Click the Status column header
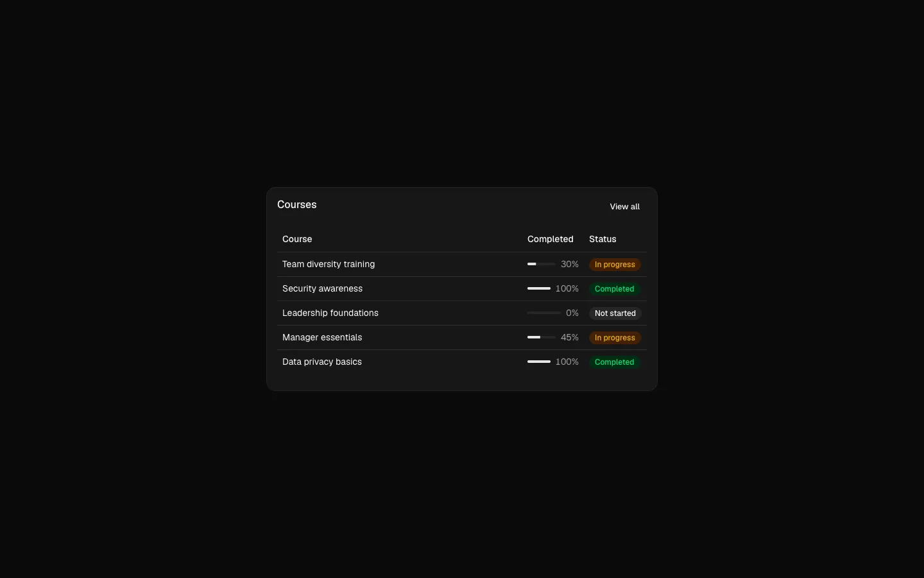 [603, 239]
